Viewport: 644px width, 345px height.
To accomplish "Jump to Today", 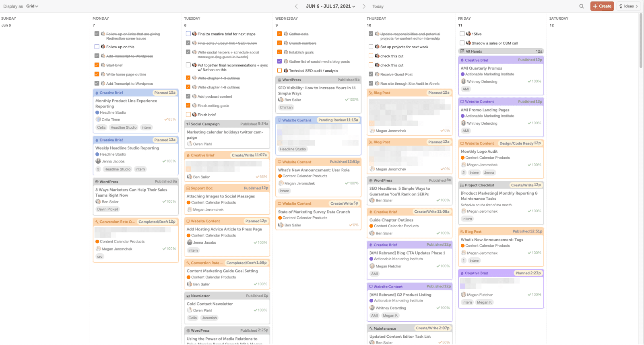I will point(378,6).
